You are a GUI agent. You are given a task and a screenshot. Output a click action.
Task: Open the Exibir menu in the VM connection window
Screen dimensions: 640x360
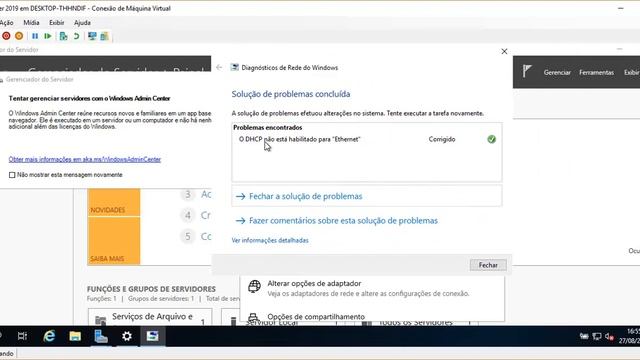point(56,23)
